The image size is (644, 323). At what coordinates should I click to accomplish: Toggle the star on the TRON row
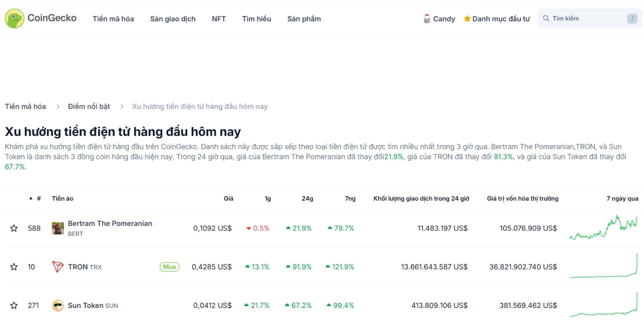[14, 267]
